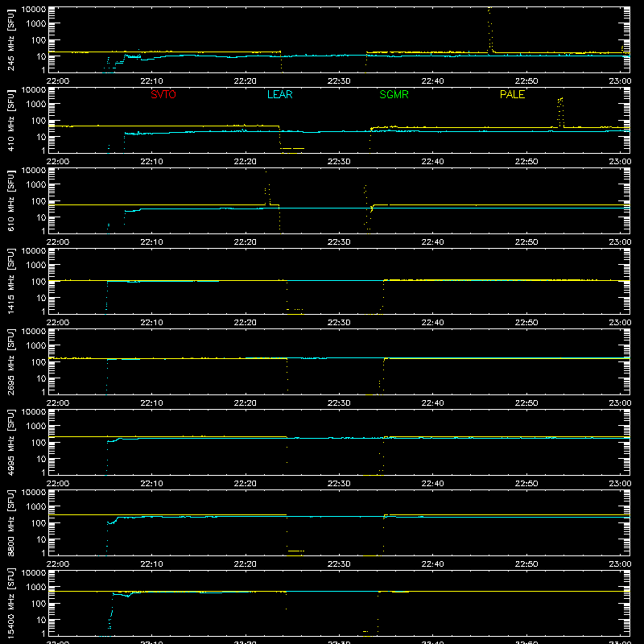
Task: Click the yellow PALE station label
Action: click(x=512, y=94)
